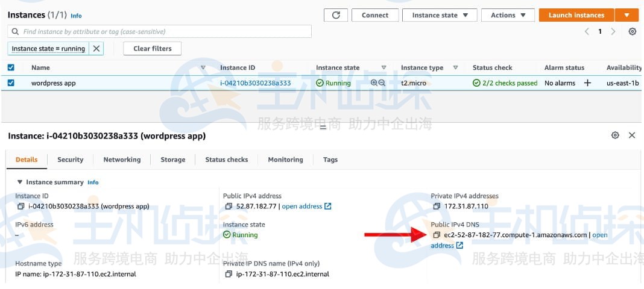The image size is (644, 289).
Task: Switch to the Security tab
Action: click(x=70, y=160)
